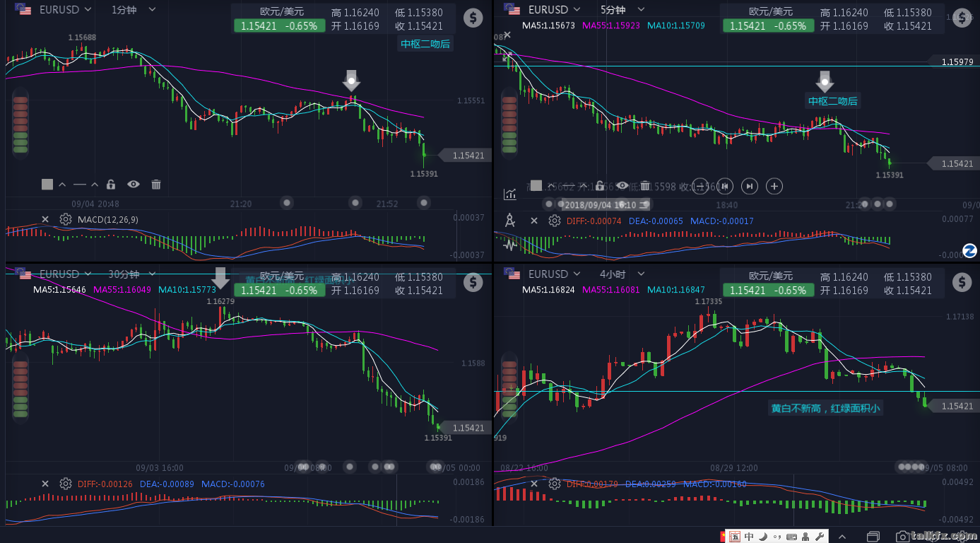Image resolution: width=980 pixels, height=543 pixels.
Task: Toggle lock icon in 5-minute drawing toolbar
Action: tap(600, 186)
